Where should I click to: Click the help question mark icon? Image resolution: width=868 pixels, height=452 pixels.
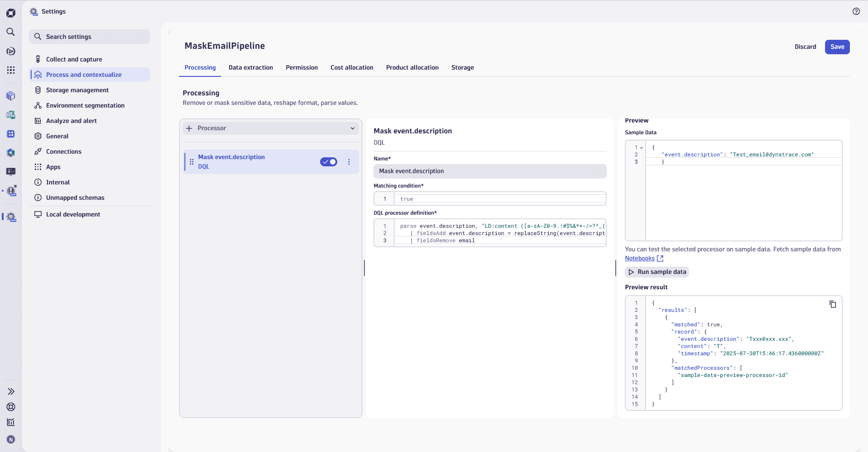click(856, 11)
